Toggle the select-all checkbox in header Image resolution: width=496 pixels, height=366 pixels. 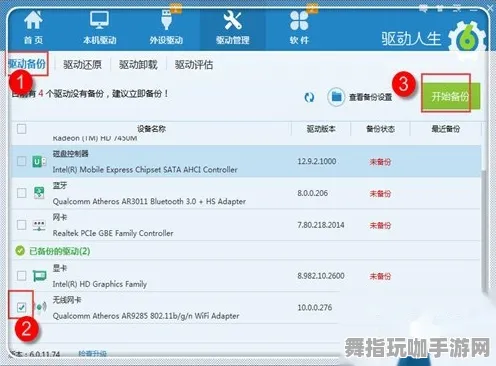coord(22,129)
